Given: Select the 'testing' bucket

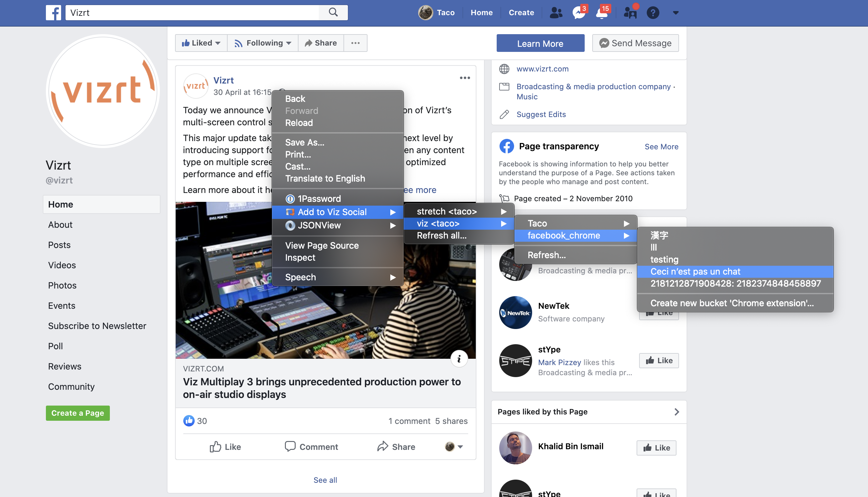Looking at the screenshot, I should pyautogui.click(x=735, y=259).
